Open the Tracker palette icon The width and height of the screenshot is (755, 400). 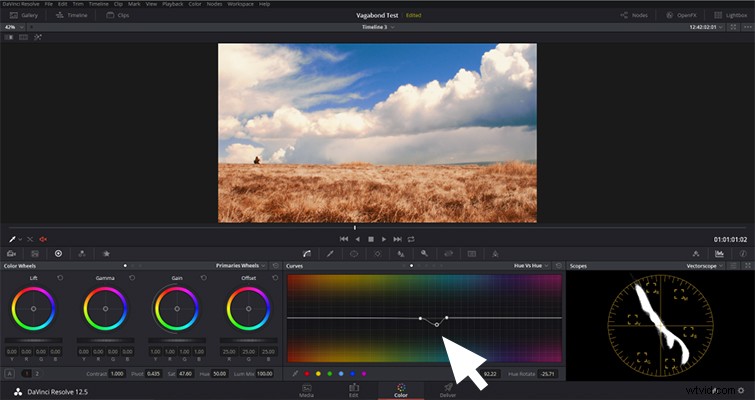pyautogui.click(x=378, y=254)
